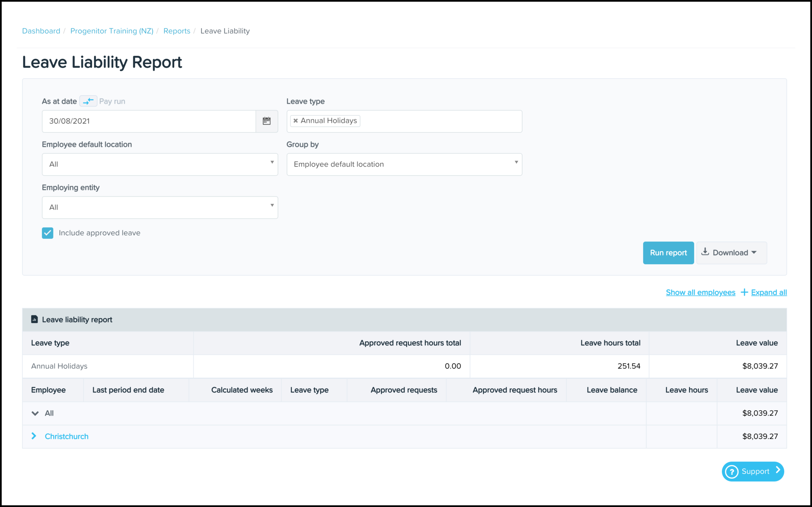Click inside the Leave type field
The height and width of the screenshot is (507, 812).
coord(404,121)
